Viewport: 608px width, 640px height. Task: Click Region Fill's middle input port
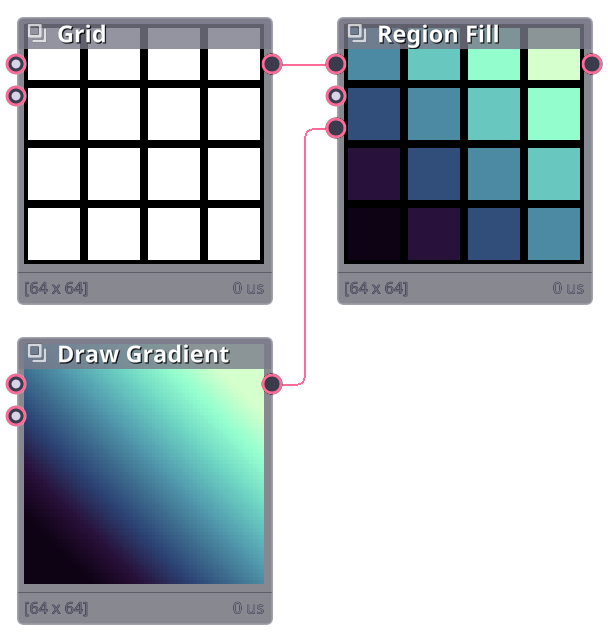pyautogui.click(x=336, y=96)
